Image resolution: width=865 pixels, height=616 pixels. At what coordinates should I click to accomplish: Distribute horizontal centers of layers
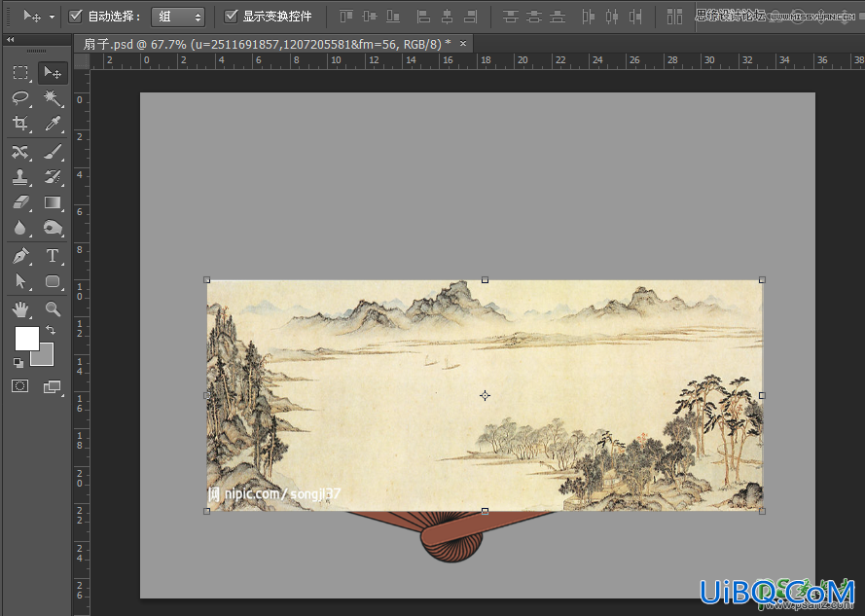612,17
